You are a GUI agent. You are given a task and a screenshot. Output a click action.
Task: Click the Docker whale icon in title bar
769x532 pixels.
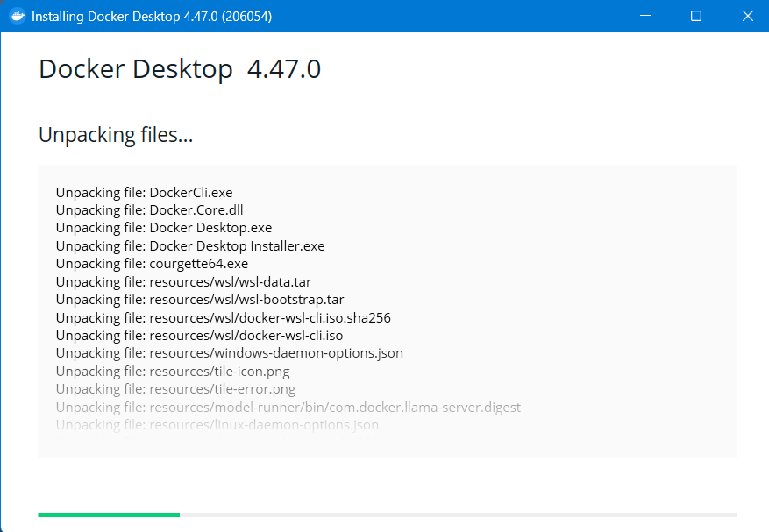(x=18, y=16)
